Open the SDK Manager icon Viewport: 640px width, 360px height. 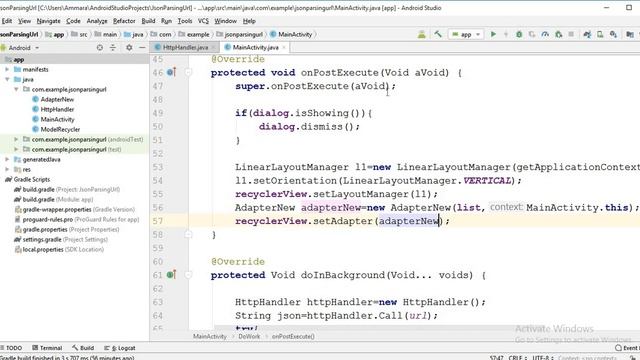(x=613, y=34)
